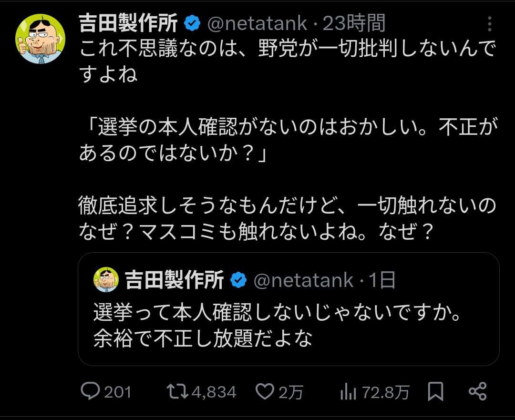This screenshot has height=420, width=515.
Task: Like the tweet via the heart icon
Action: pos(263,391)
